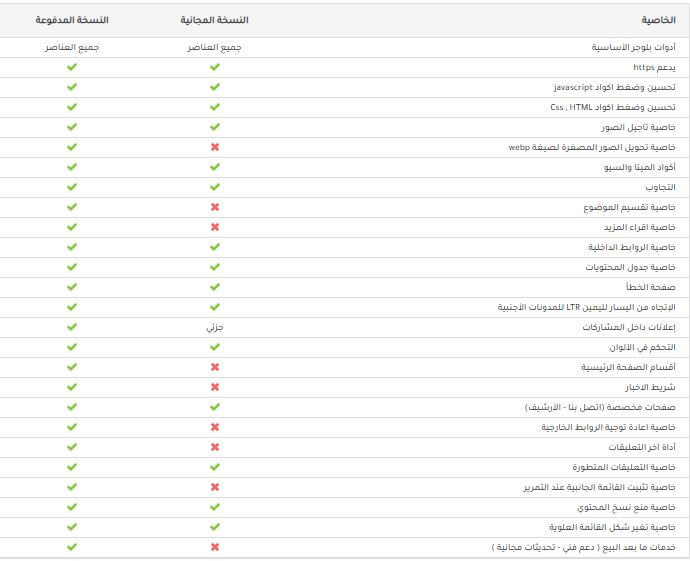Viewport: 690px width, 561px height.
Task: Click red X for خاصية اقراء المزيد free version
Action: pos(215,227)
